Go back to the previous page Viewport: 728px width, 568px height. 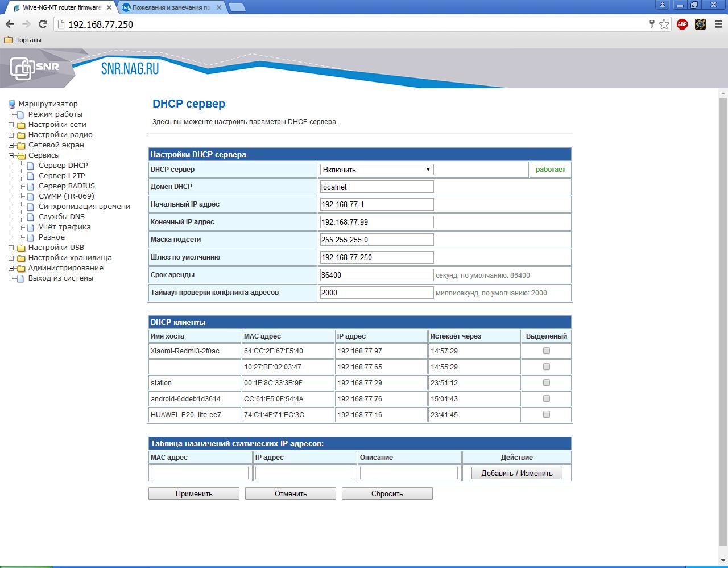pyautogui.click(x=10, y=24)
